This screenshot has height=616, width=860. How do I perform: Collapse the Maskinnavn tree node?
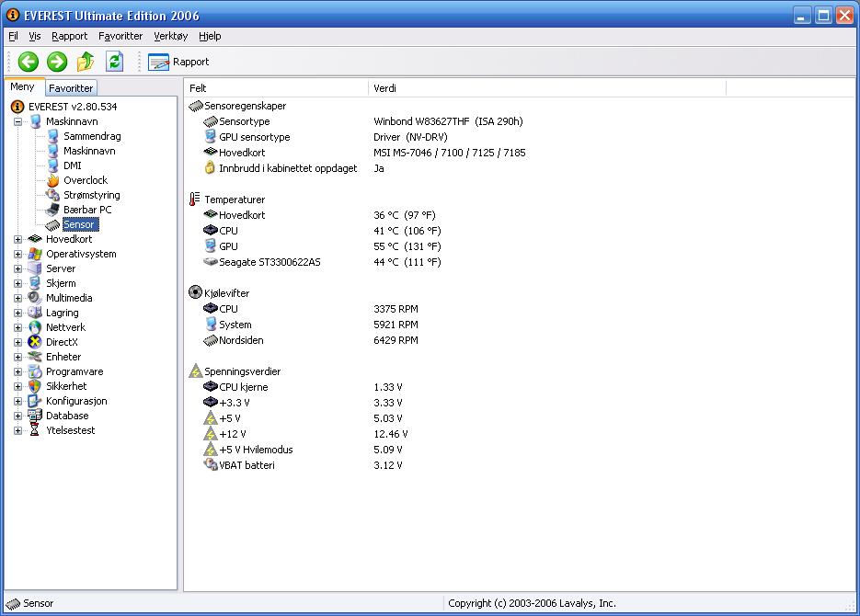point(18,121)
